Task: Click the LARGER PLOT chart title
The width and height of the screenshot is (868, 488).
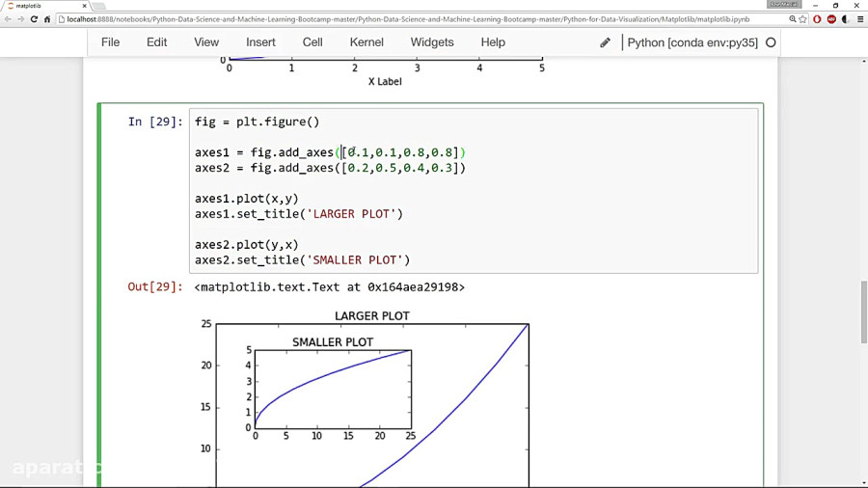Action: [x=372, y=316]
